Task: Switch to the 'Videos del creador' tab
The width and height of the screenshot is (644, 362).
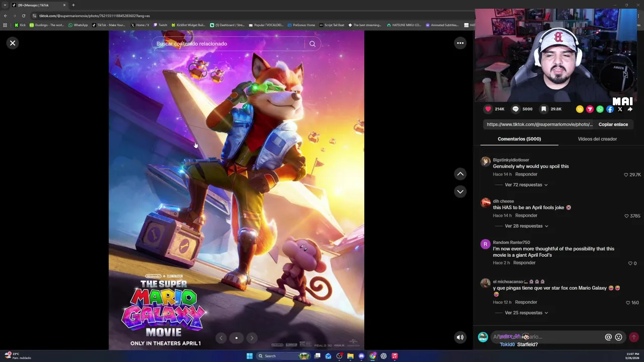Action: 597,139
